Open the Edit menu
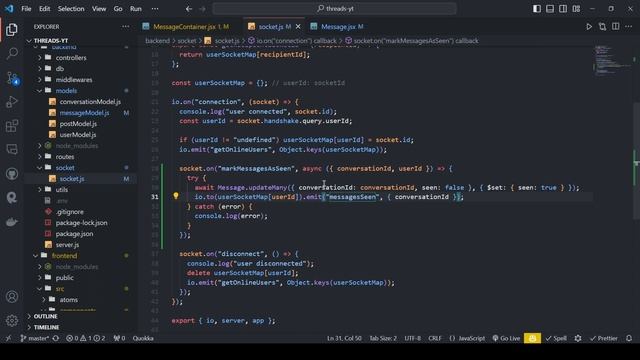The width and height of the screenshot is (640, 360). point(44,9)
